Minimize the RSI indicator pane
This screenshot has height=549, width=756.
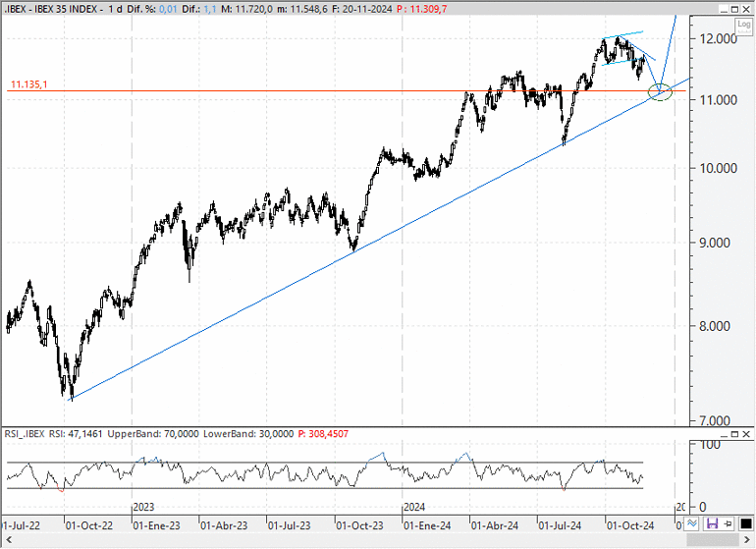click(725, 434)
